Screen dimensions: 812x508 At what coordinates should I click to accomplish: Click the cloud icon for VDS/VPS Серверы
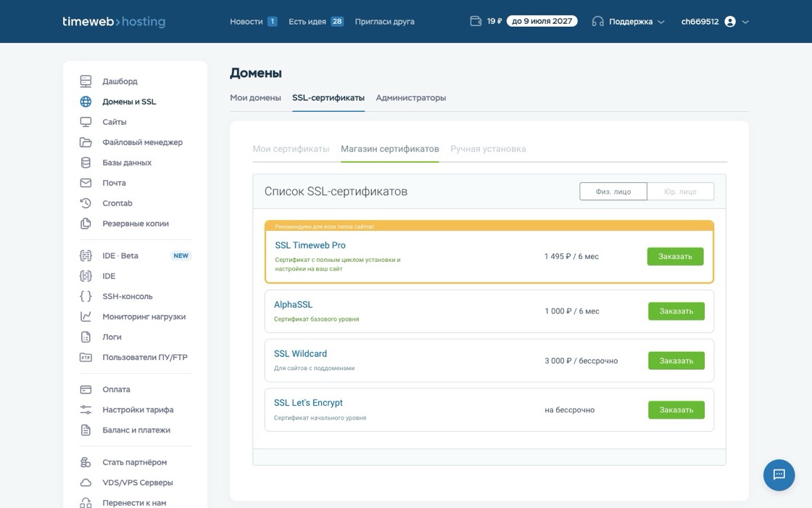[86, 483]
